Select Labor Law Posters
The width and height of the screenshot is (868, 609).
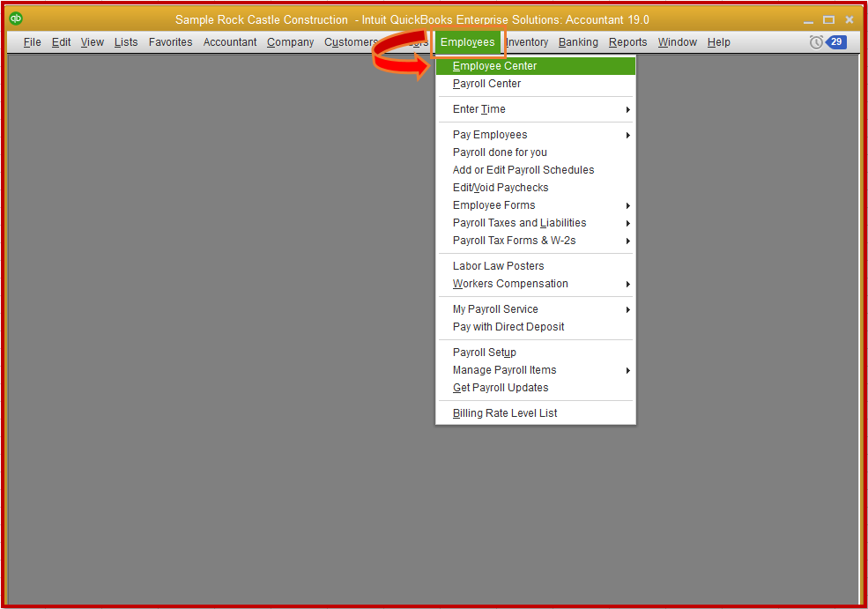[535, 266]
